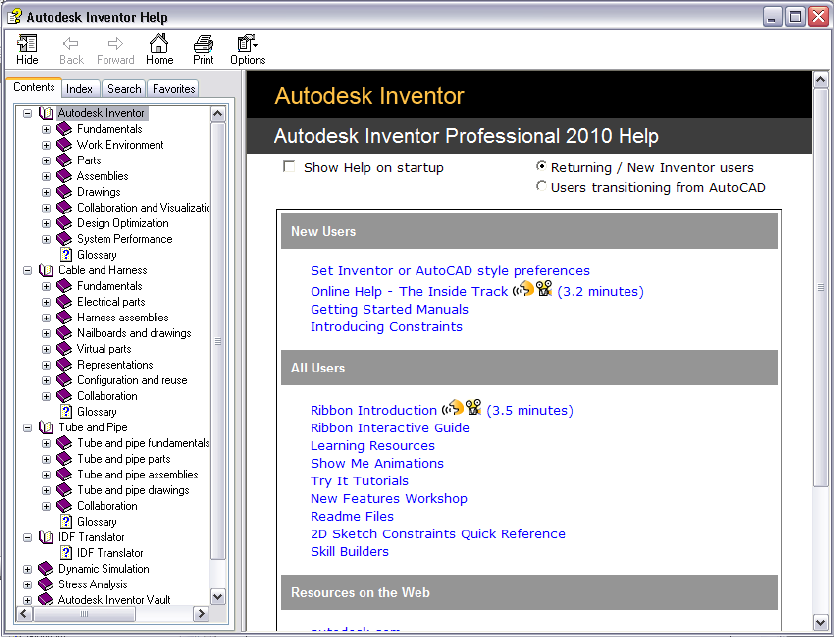This screenshot has width=834, height=637.
Task: Click the Print toolbar icon
Action: click(203, 44)
